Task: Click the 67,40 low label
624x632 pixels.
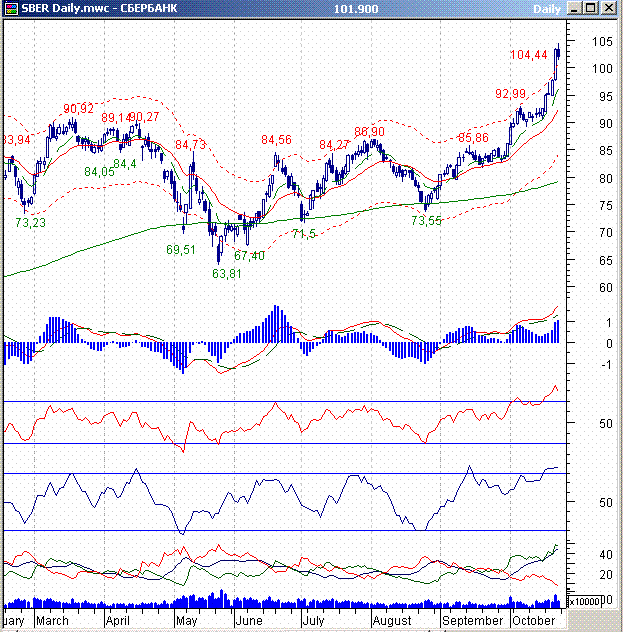Action: [249, 255]
